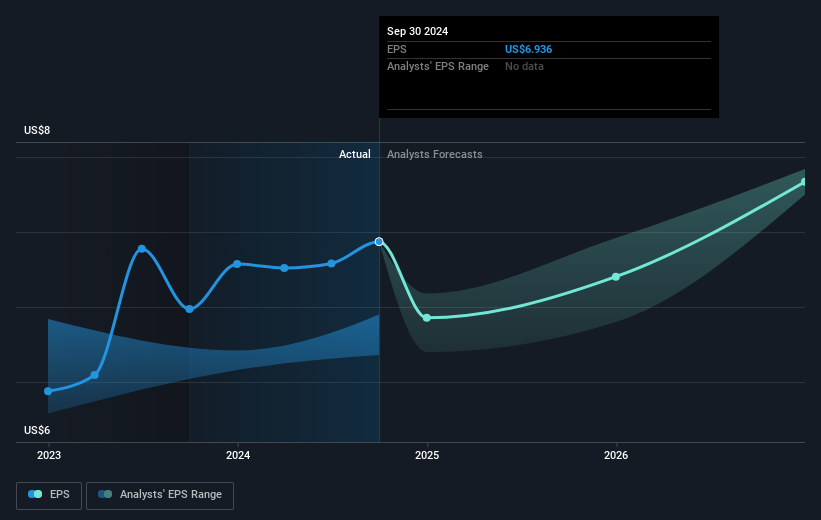Click the EPS legend color swatch

[35, 494]
